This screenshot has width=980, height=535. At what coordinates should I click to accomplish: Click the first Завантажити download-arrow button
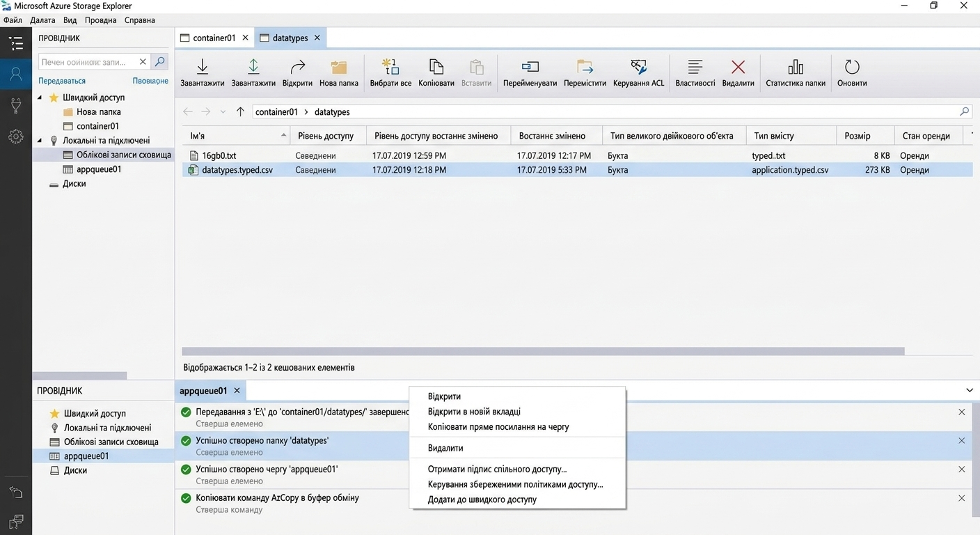(203, 72)
